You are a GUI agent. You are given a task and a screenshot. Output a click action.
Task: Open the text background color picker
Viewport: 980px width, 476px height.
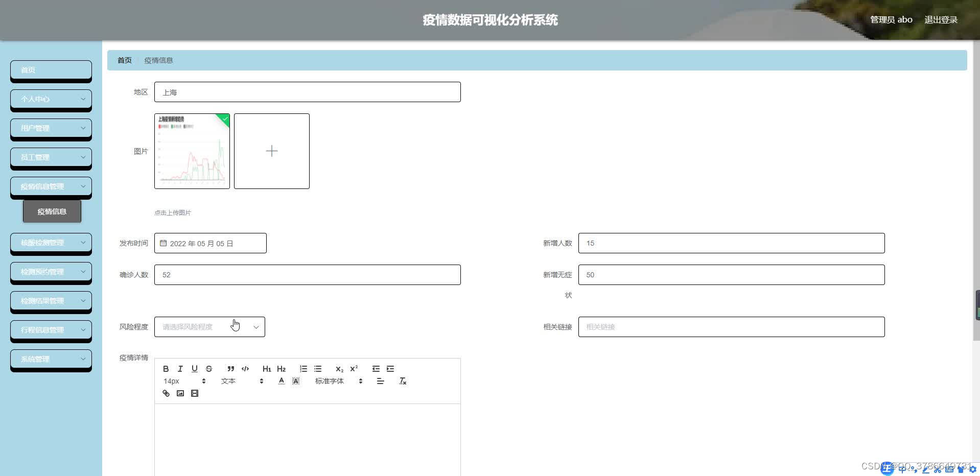pyautogui.click(x=295, y=381)
